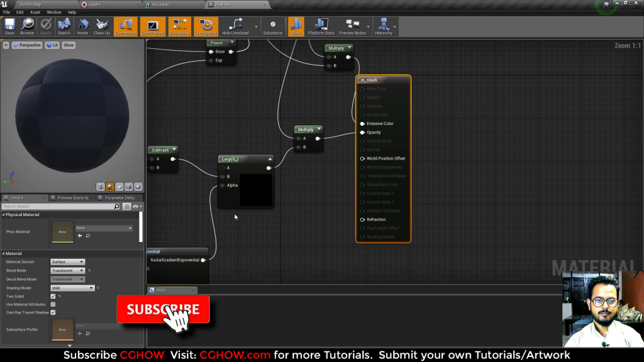The width and height of the screenshot is (644, 362).
Task: Search the material graph with the Search icon
Action: coord(64,26)
